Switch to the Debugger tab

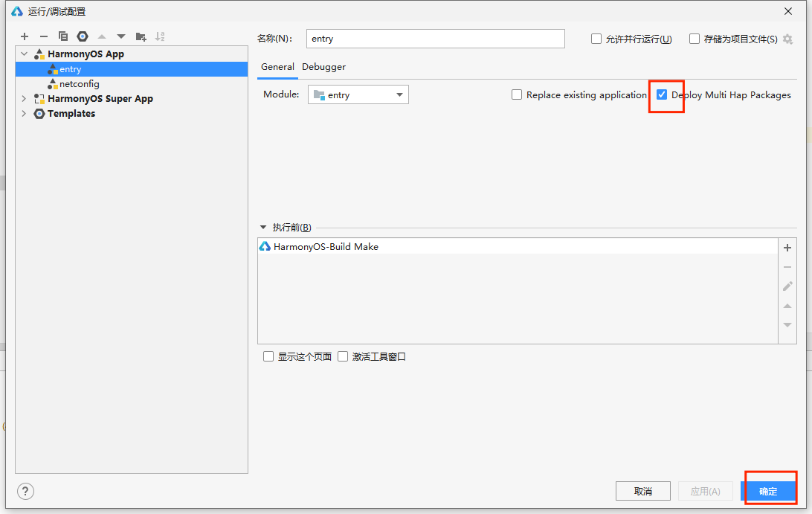coord(323,67)
